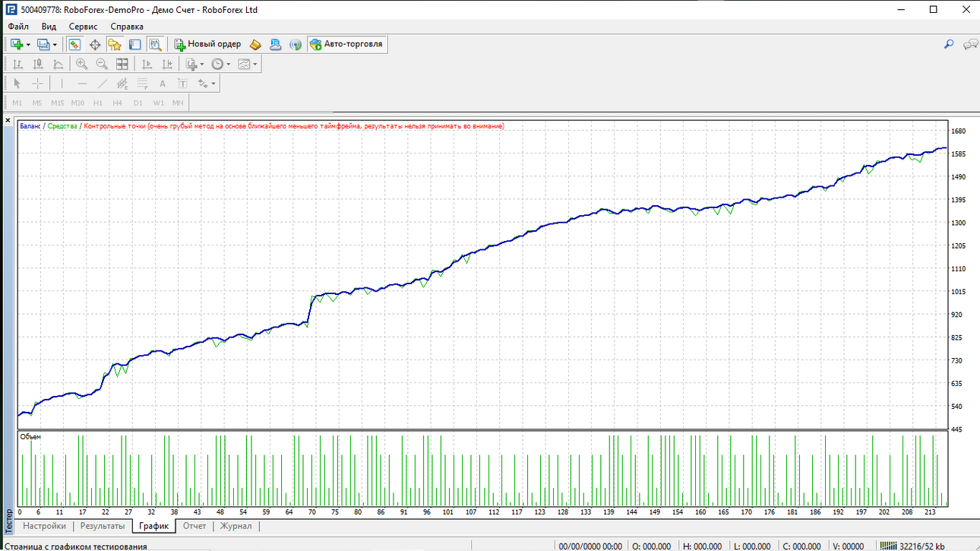Click the cloud virtual hosting icon
The width and height of the screenshot is (980, 551).
pyautogui.click(x=275, y=44)
